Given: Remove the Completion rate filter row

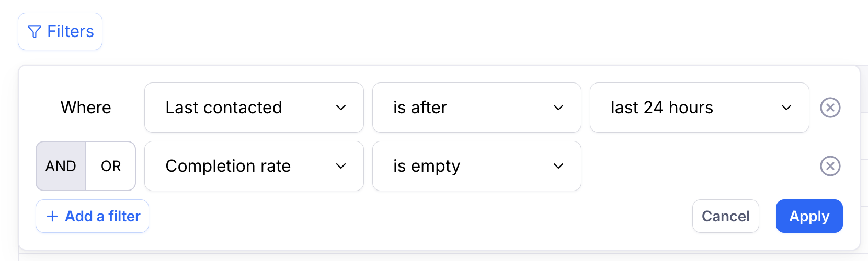Looking at the screenshot, I should coord(830,166).
